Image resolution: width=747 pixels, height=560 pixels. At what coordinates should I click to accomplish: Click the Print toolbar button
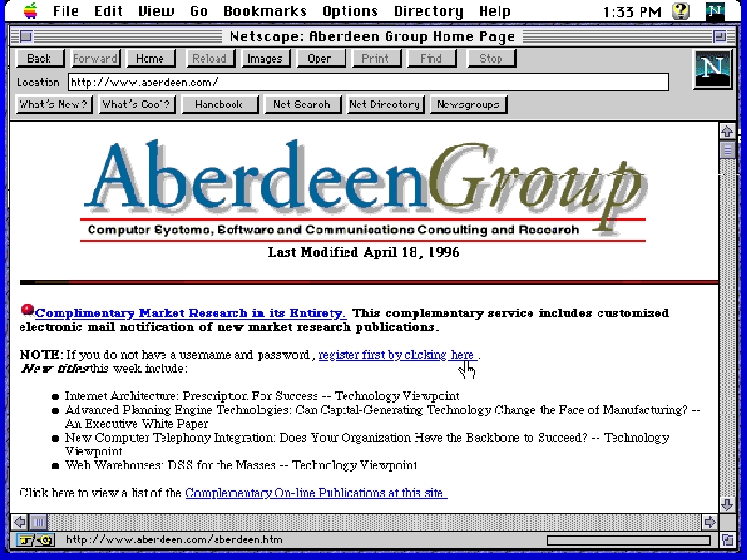(376, 59)
